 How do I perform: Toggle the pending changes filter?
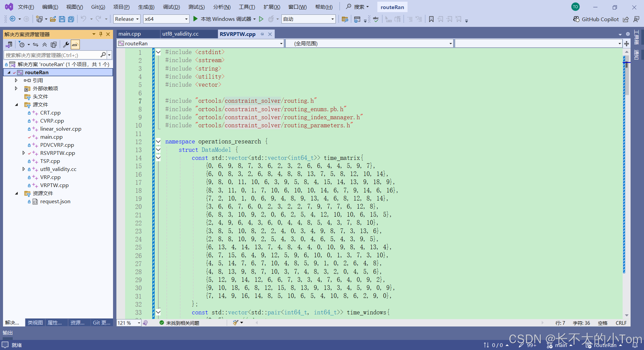pos(22,44)
